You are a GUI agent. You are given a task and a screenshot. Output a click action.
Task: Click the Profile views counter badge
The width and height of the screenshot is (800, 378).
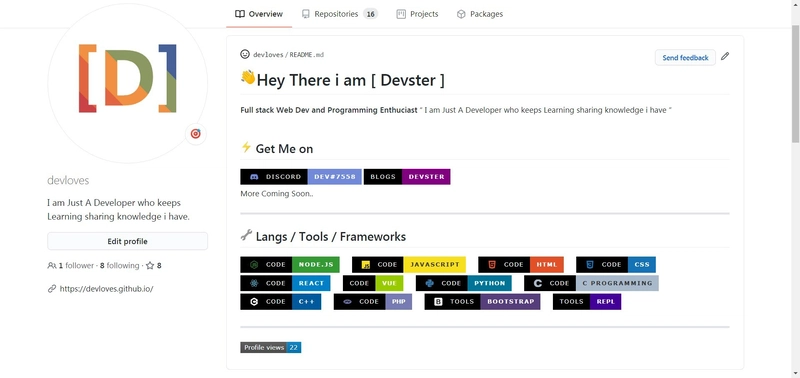pos(271,347)
